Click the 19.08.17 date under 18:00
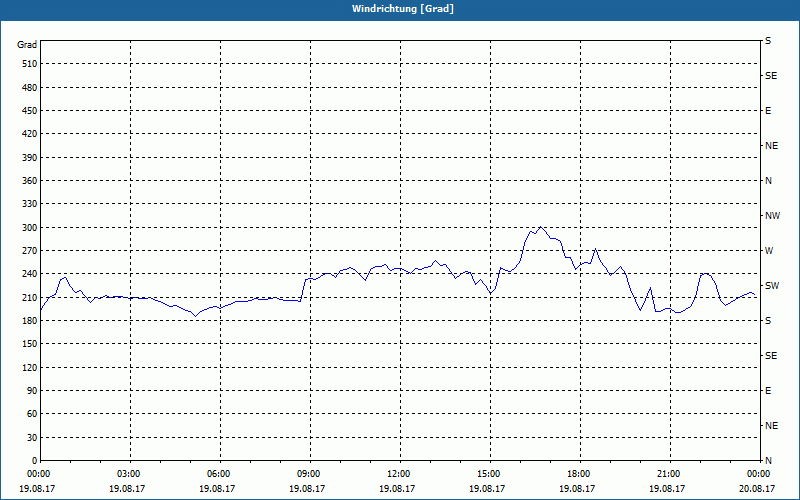The image size is (800, 500). coord(577,488)
